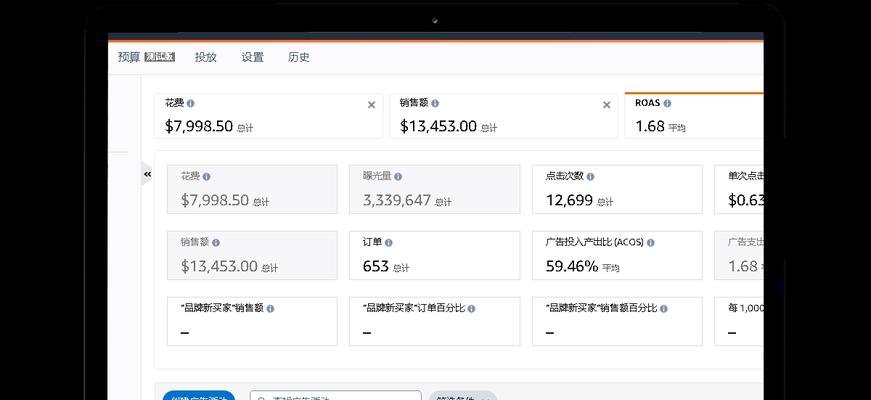871x400 pixels.
Task: Open the 预算 tab
Action: [129, 57]
